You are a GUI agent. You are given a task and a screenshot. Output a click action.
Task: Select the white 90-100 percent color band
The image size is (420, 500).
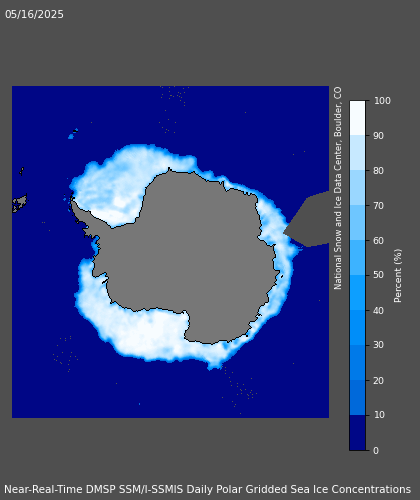tap(357, 118)
